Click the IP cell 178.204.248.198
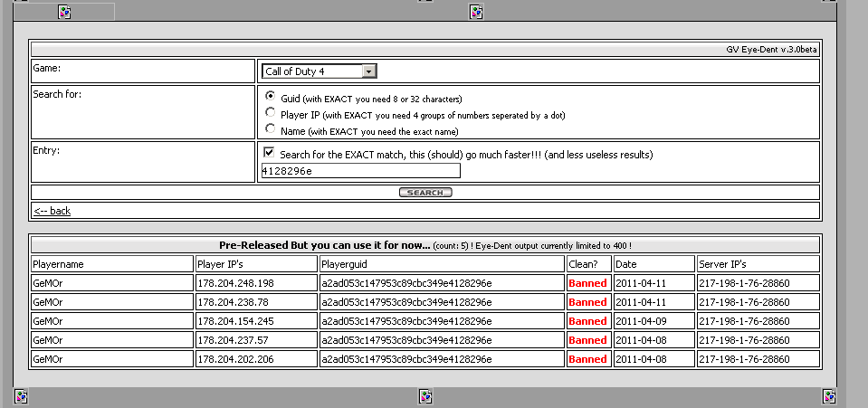This screenshot has width=868, height=408. point(257,283)
